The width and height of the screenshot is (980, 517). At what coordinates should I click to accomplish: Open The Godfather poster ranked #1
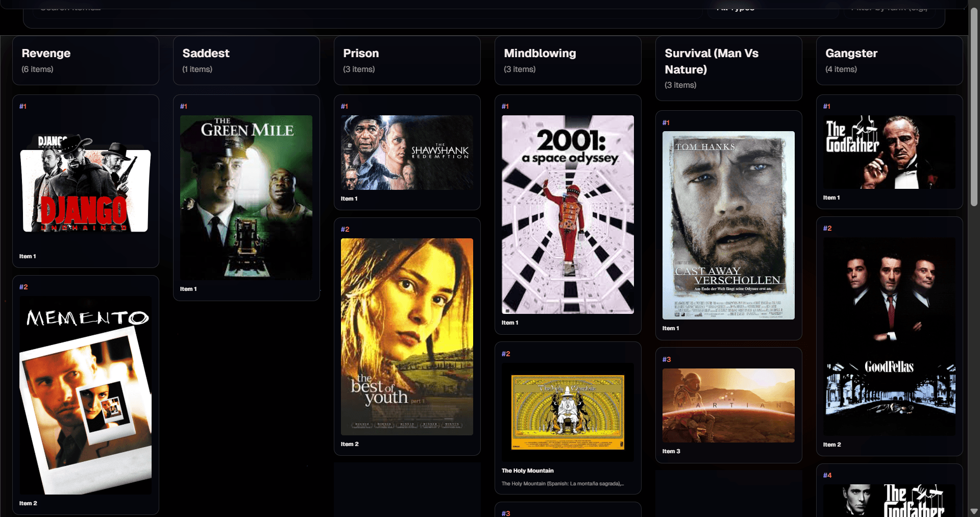[889, 152]
